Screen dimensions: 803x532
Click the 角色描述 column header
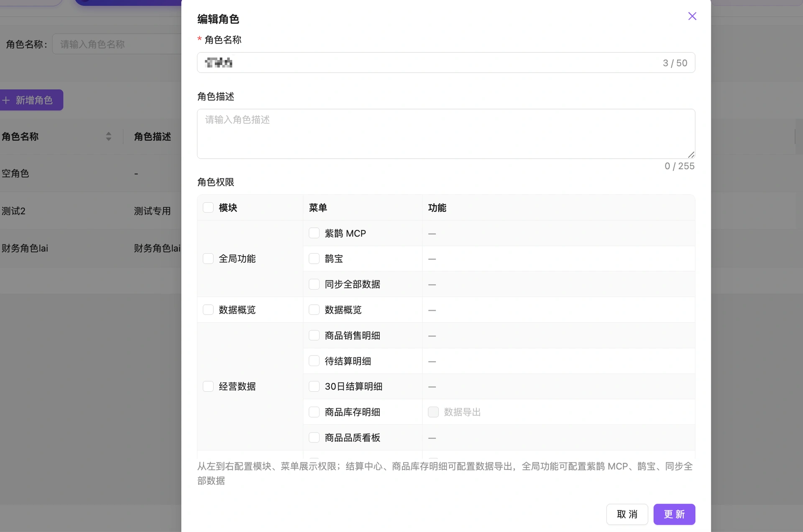click(152, 137)
